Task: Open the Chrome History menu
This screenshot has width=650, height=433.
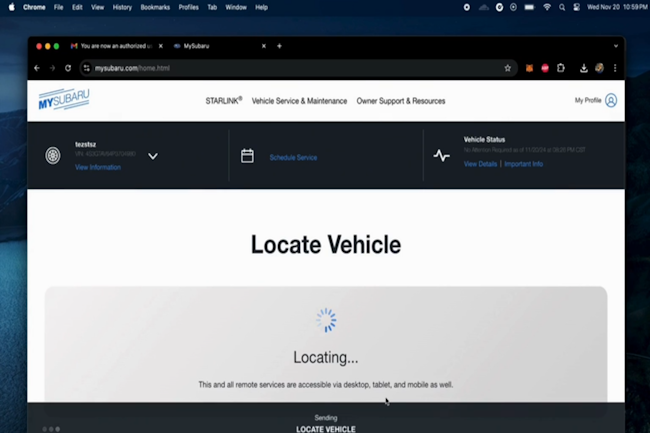Action: tap(122, 7)
